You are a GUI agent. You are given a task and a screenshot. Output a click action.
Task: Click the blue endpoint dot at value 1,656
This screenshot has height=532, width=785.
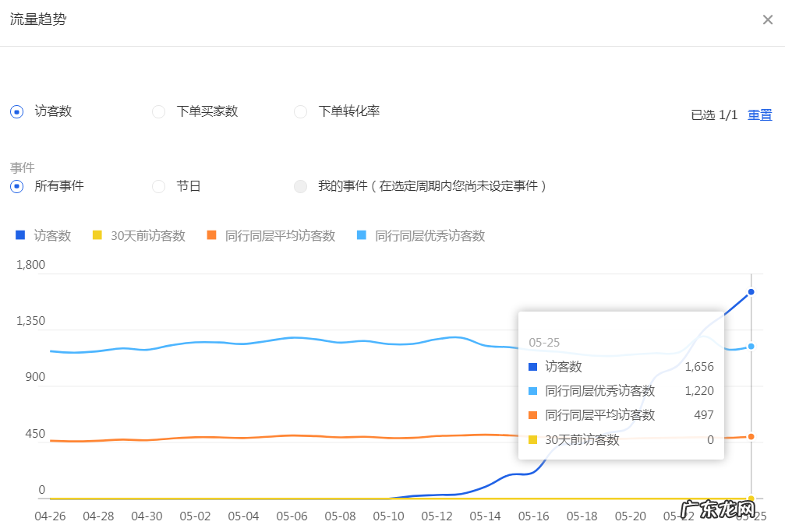tap(750, 292)
